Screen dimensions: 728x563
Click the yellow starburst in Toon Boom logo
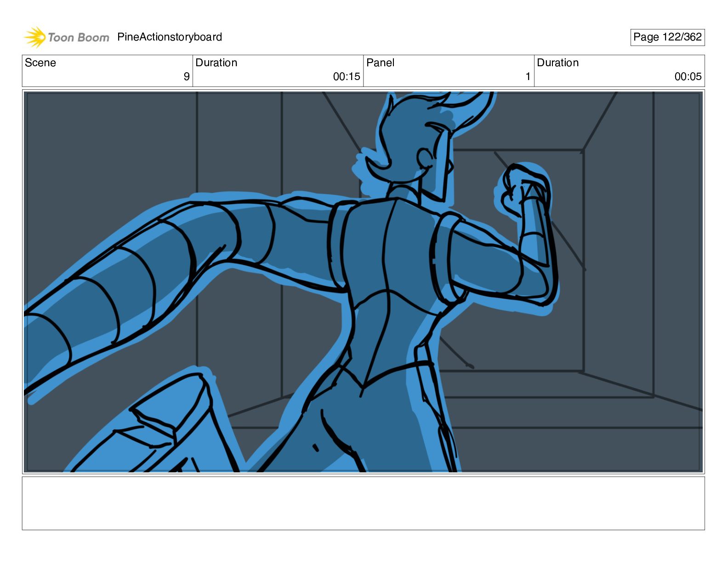[35, 37]
